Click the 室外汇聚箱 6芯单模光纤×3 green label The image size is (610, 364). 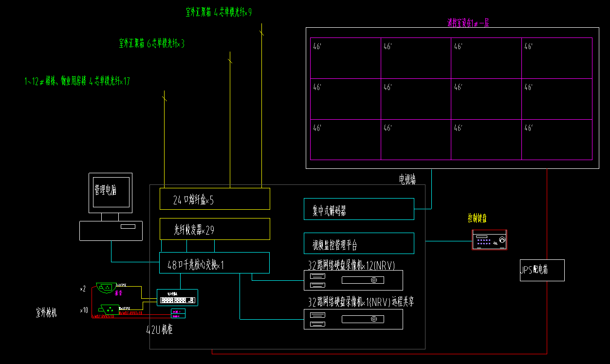tap(152, 44)
